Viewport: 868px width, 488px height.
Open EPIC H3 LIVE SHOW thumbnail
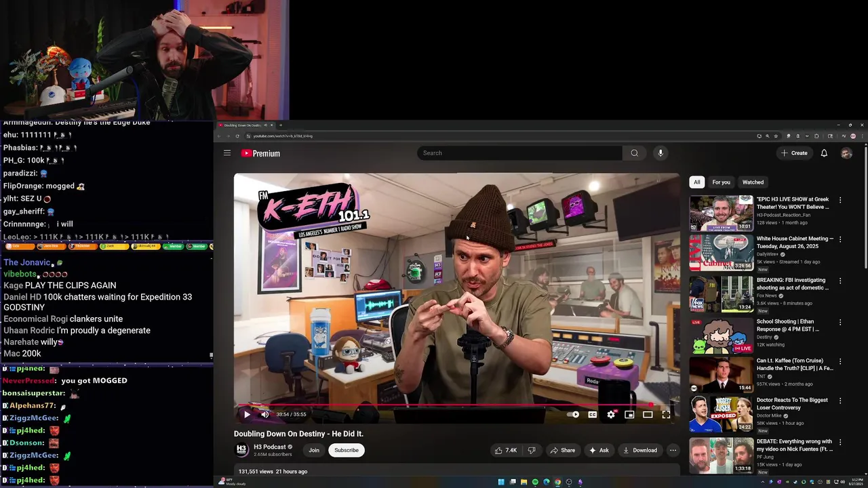point(722,213)
